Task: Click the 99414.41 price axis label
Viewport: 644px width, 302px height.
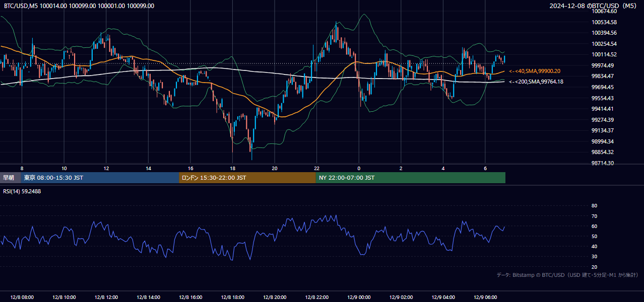Action: pyautogui.click(x=603, y=109)
